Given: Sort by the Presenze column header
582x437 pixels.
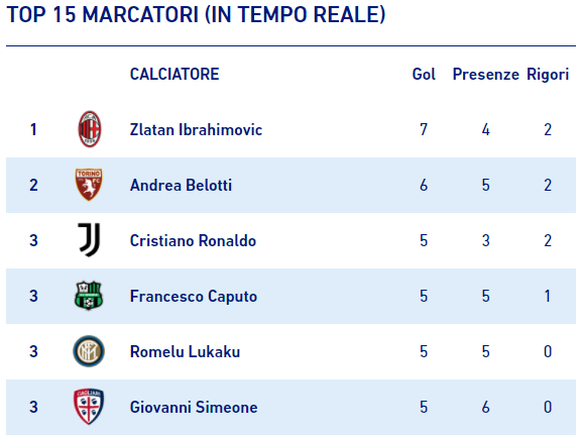Looking at the screenshot, I should 485,74.
